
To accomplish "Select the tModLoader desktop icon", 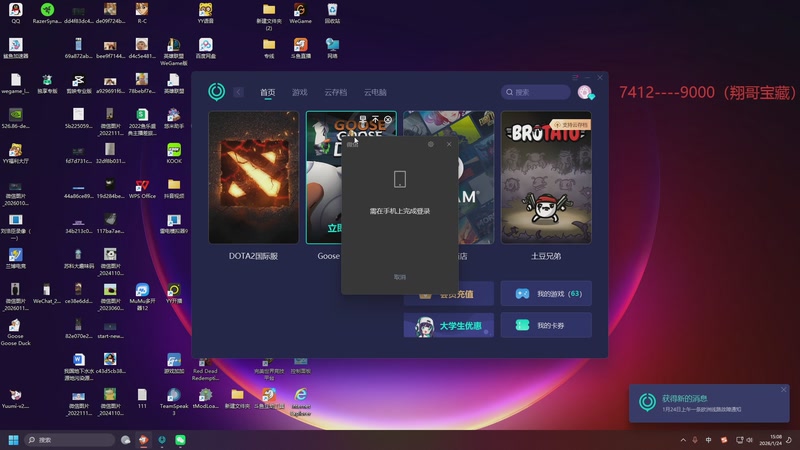I will tap(206, 398).
